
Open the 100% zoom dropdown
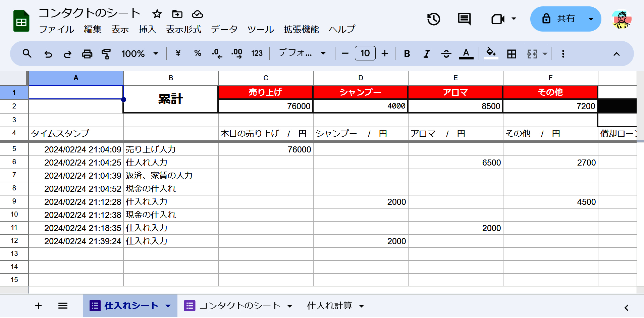point(140,54)
